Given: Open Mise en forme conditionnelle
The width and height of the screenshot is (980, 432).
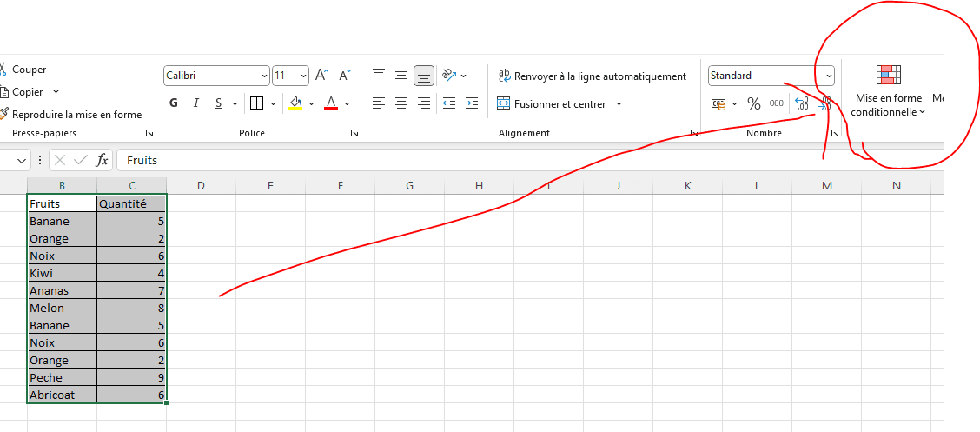Looking at the screenshot, I should [x=888, y=90].
